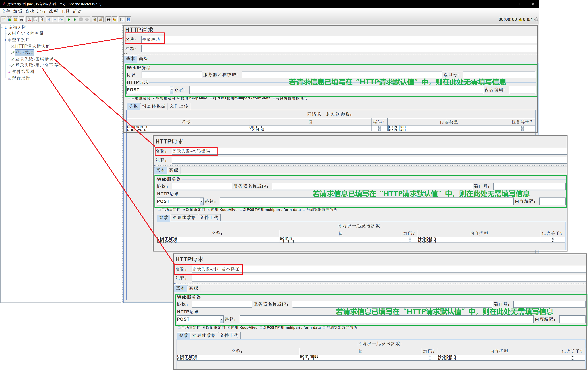Toggle the 自动重定向 checkbox in top panel

[129, 98]
